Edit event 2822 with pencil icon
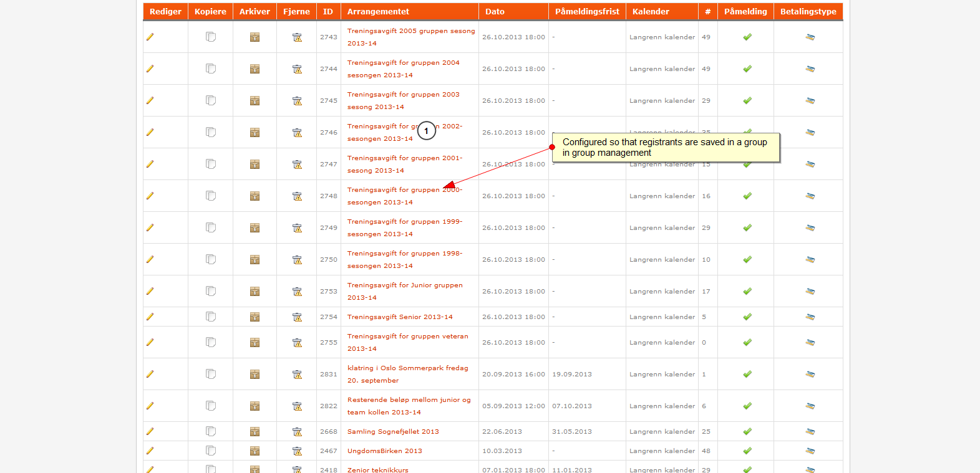 pyautogui.click(x=150, y=406)
